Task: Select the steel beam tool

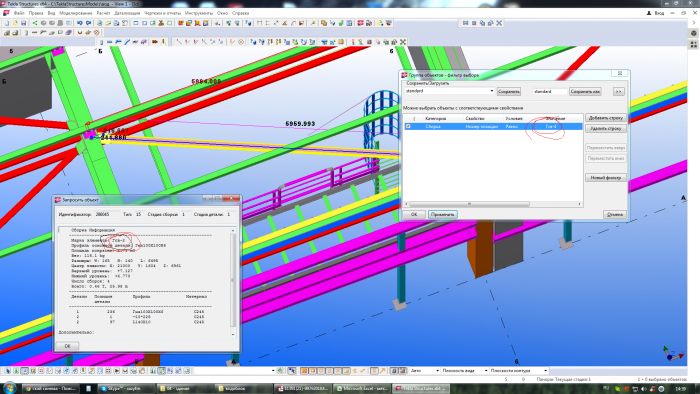Action: [x=109, y=42]
